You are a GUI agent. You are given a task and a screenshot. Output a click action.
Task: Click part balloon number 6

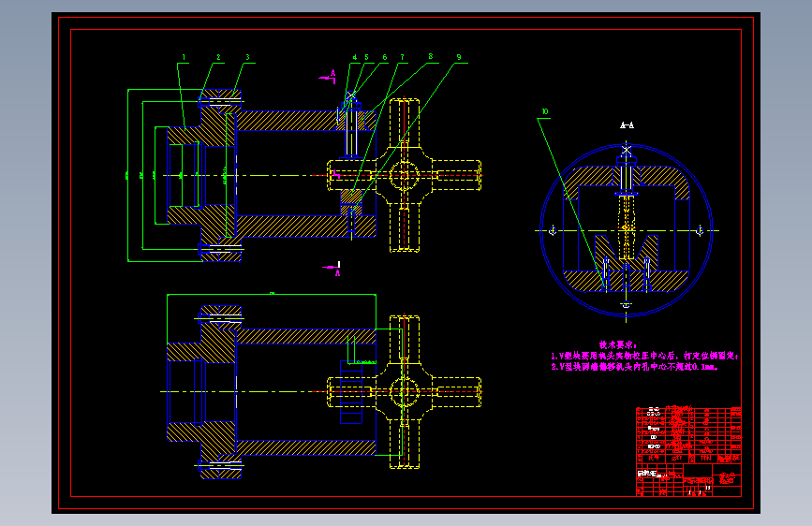[x=385, y=57]
